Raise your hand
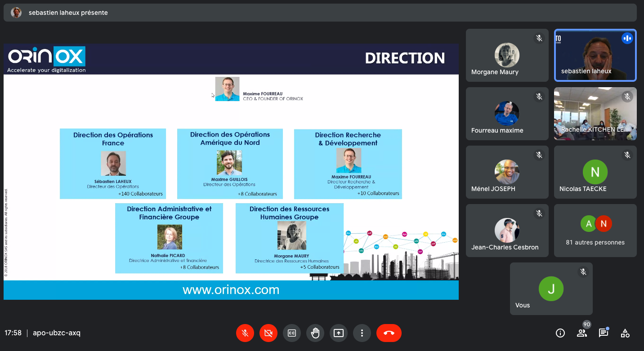Viewport: 644px width, 351px height. point(315,333)
